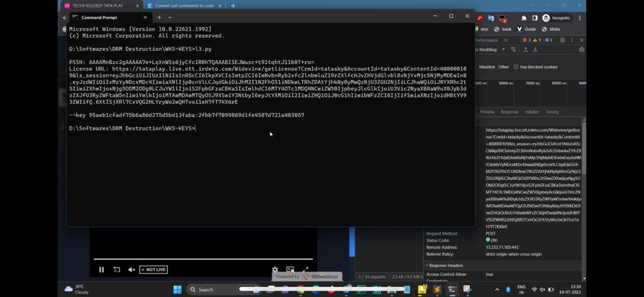Switch to TECHY KULDEEP TATA PLAY tab
The height and width of the screenshot is (297, 644).
(97, 6)
